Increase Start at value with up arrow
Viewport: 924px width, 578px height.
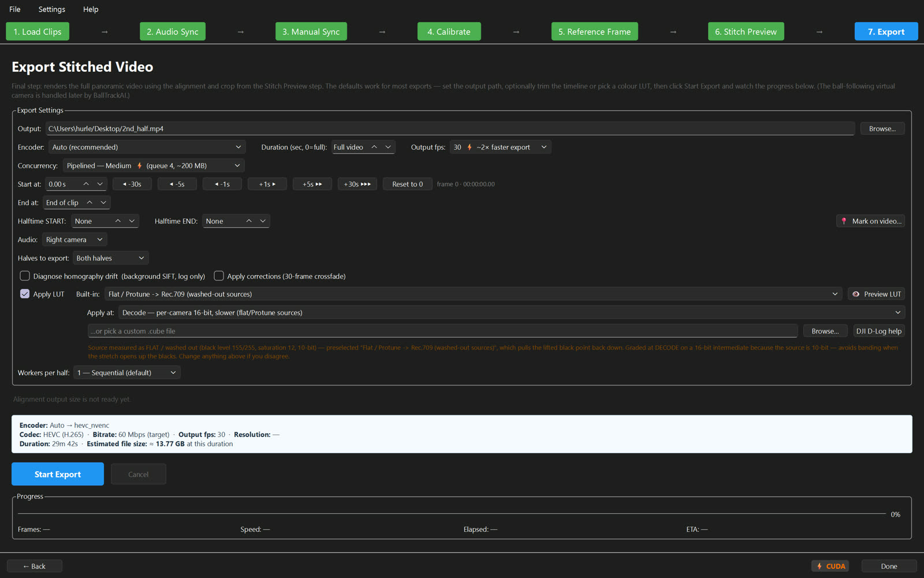pos(86,184)
